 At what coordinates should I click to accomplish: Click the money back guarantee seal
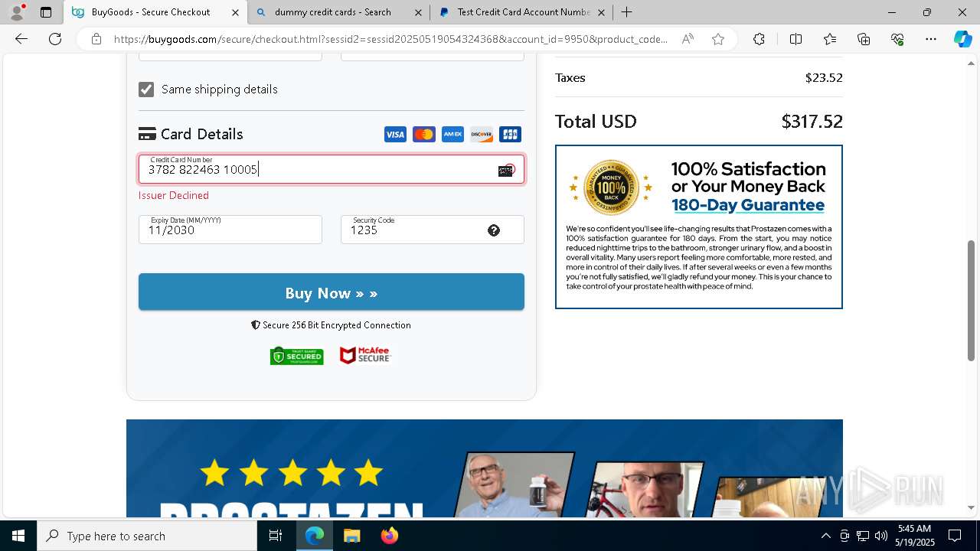click(611, 187)
